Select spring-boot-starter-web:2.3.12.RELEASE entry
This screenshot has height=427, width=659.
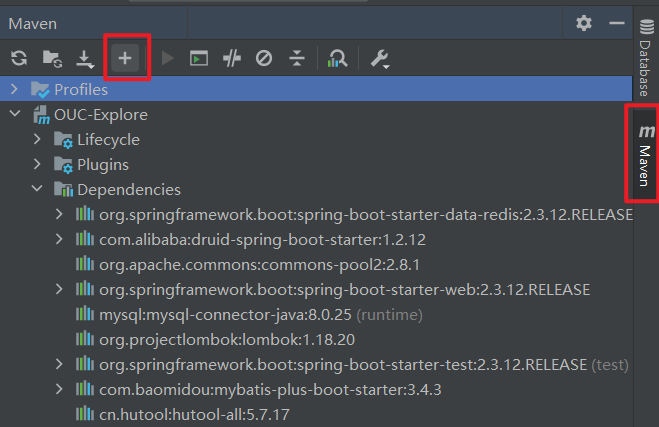(x=316, y=289)
